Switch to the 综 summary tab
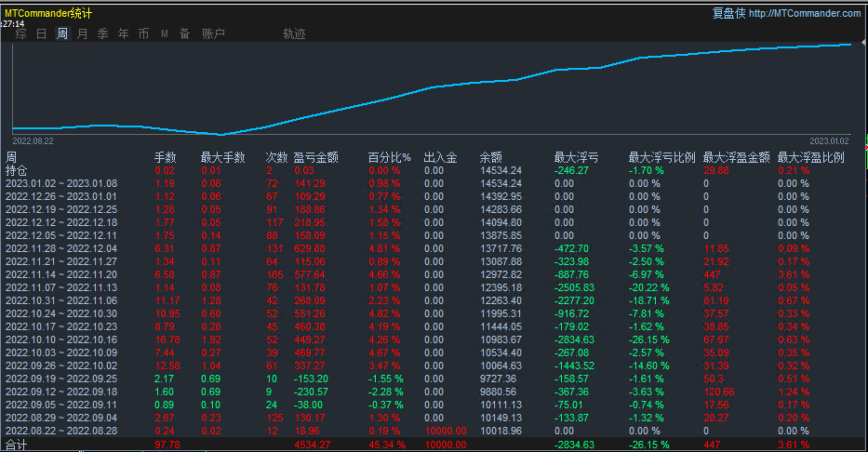This screenshot has height=452, width=868. click(x=21, y=33)
